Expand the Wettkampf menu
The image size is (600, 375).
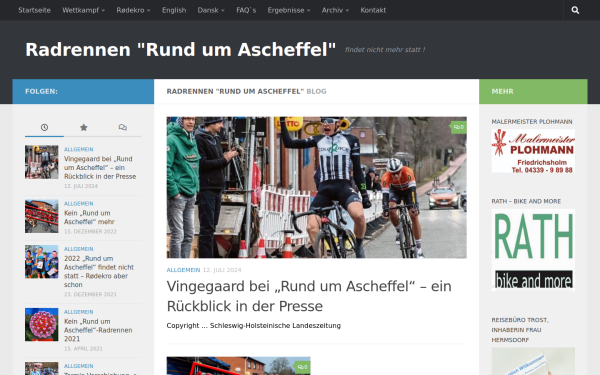83,10
